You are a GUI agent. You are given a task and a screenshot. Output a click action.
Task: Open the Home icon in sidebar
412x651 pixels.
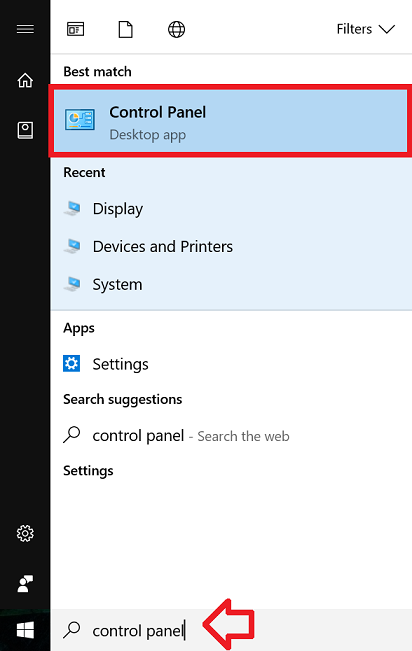(25, 80)
